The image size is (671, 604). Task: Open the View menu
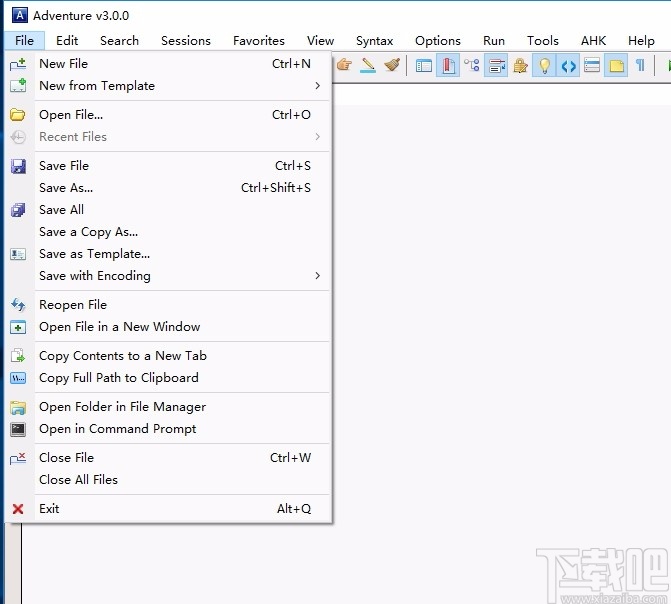tap(320, 41)
